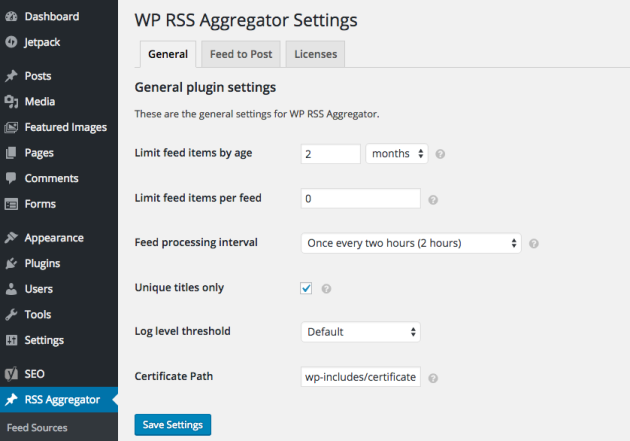Click the Users person icon

(x=11, y=289)
